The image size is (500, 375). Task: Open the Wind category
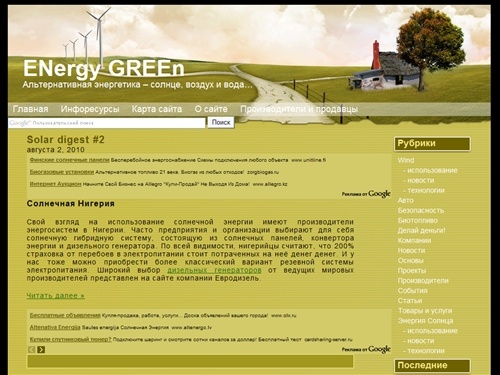point(406,160)
